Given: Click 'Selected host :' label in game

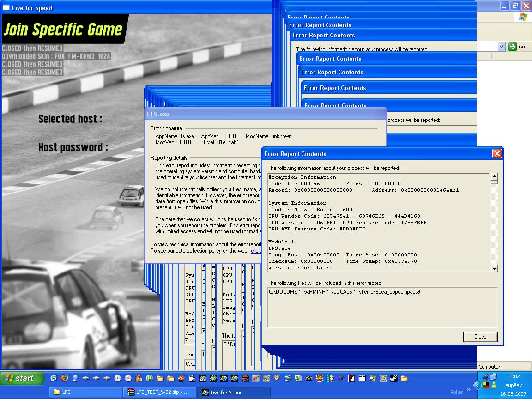Looking at the screenshot, I should point(70,119).
